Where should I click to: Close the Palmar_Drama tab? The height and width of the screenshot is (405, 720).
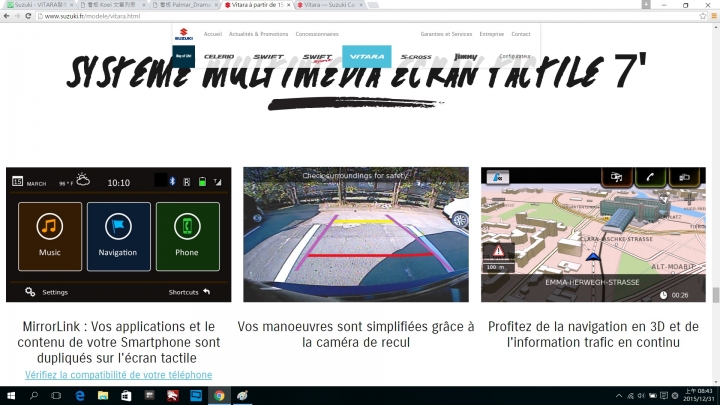click(x=216, y=5)
